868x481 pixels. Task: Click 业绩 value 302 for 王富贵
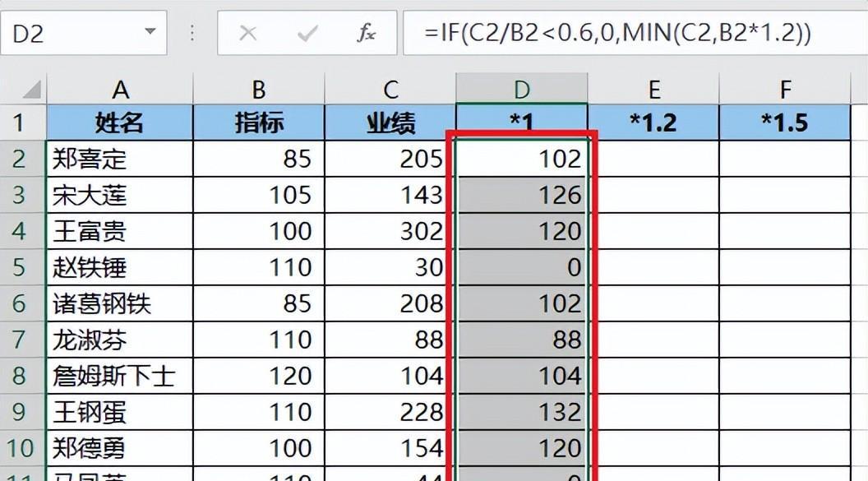pos(390,231)
